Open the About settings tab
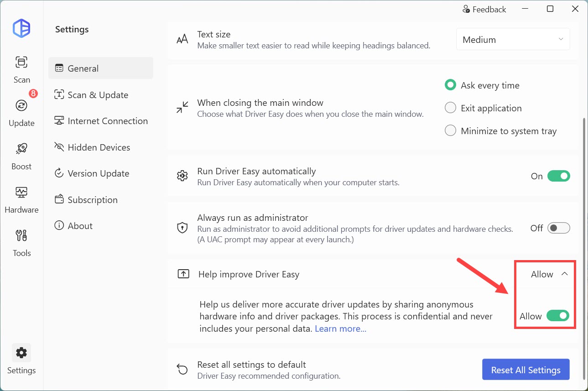The width and height of the screenshot is (588, 391). pos(101,226)
